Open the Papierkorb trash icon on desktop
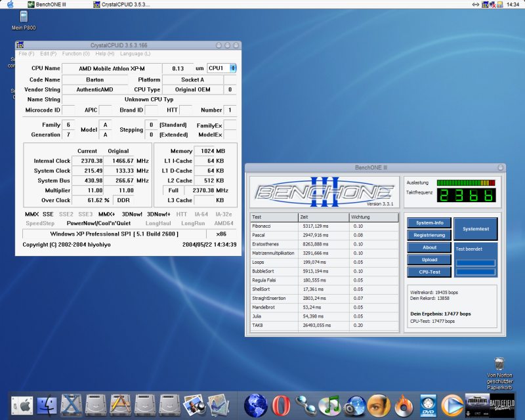The height and width of the screenshot is (420, 525). click(x=499, y=364)
